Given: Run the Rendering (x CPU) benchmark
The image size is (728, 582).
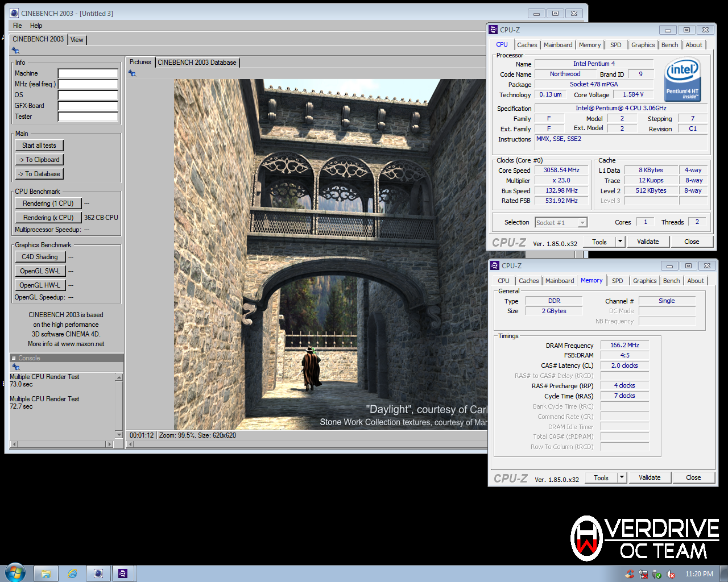Looking at the screenshot, I should [x=48, y=218].
